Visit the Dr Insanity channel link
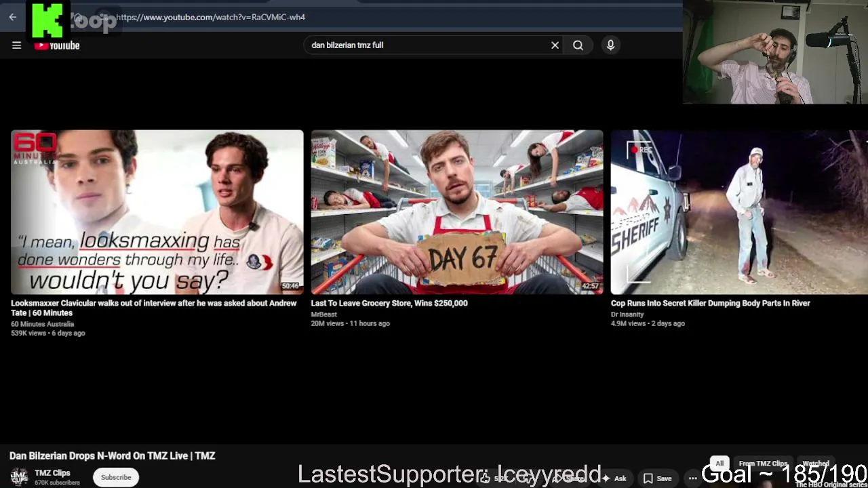This screenshot has width=868, height=488. click(x=627, y=314)
